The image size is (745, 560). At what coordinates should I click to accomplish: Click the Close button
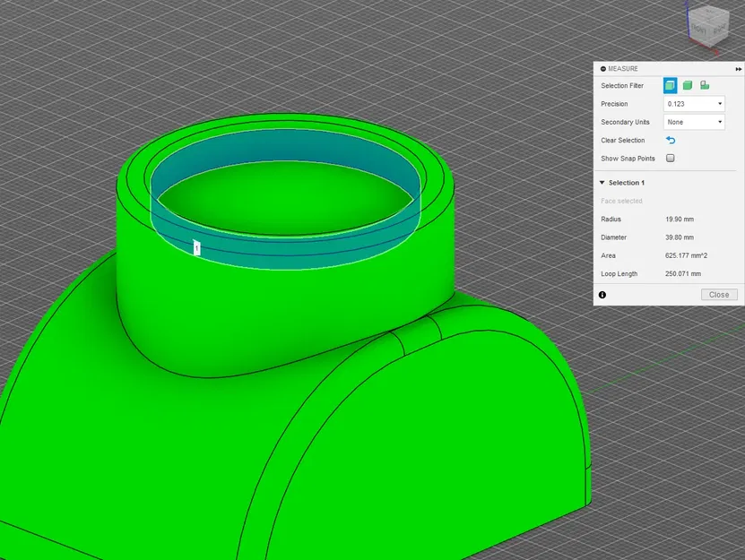718,295
